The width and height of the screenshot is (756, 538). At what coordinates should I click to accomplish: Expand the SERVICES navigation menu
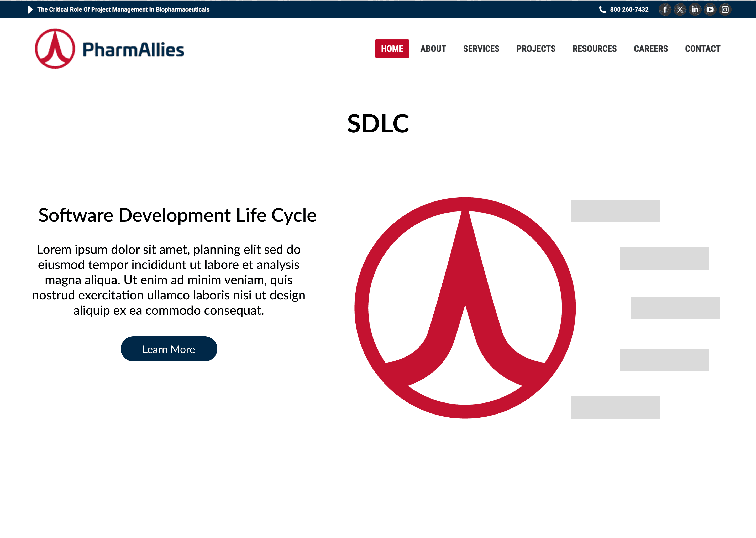pyautogui.click(x=481, y=49)
